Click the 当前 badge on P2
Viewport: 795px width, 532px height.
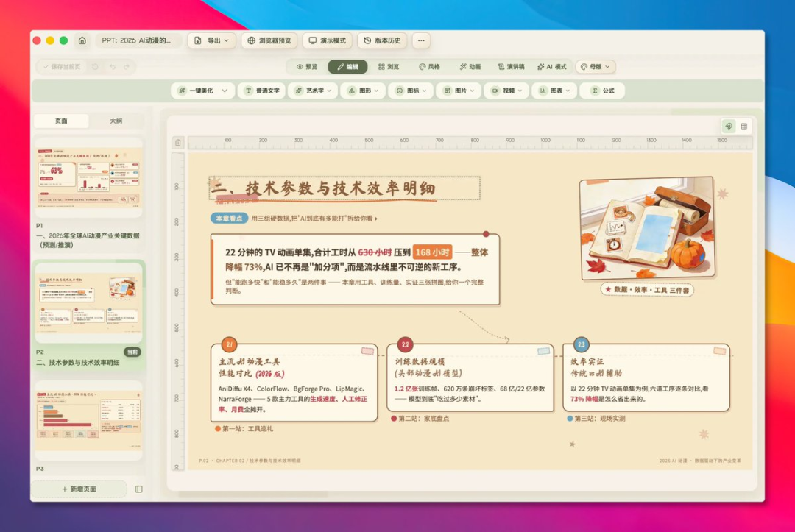pyautogui.click(x=132, y=352)
